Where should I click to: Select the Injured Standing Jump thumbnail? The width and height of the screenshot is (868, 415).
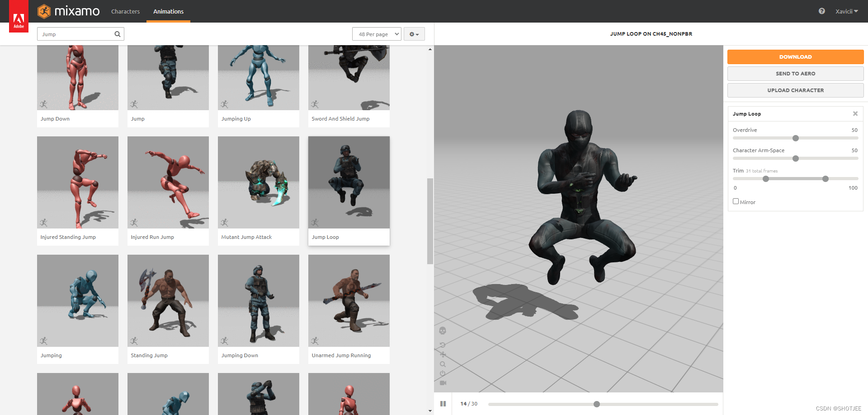[78, 182]
